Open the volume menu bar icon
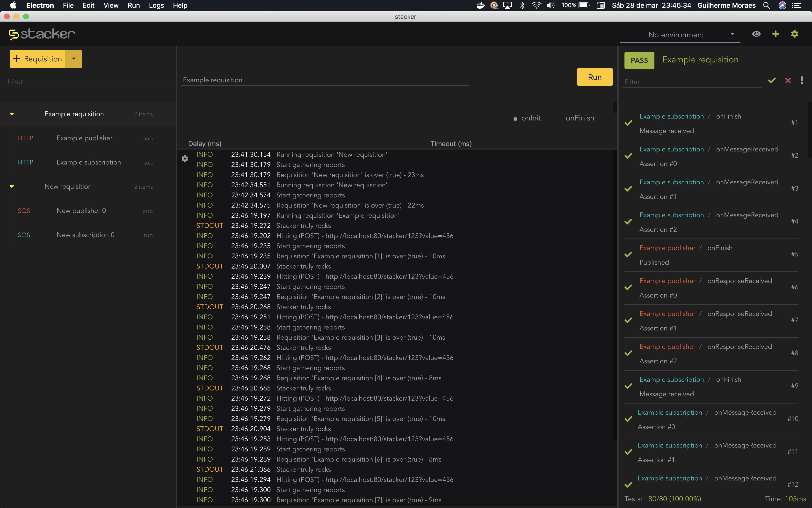Viewport: 812px width, 508px height. pyautogui.click(x=551, y=5)
